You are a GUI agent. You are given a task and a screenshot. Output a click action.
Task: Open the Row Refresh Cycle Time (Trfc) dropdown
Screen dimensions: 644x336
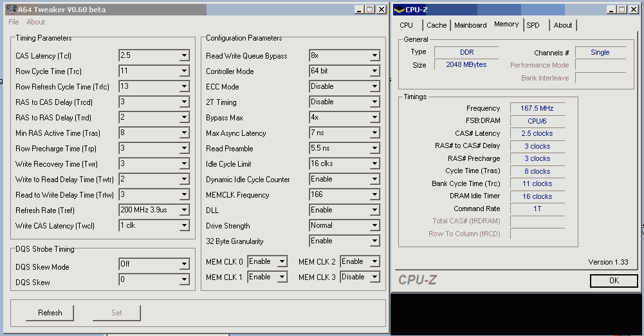point(185,87)
